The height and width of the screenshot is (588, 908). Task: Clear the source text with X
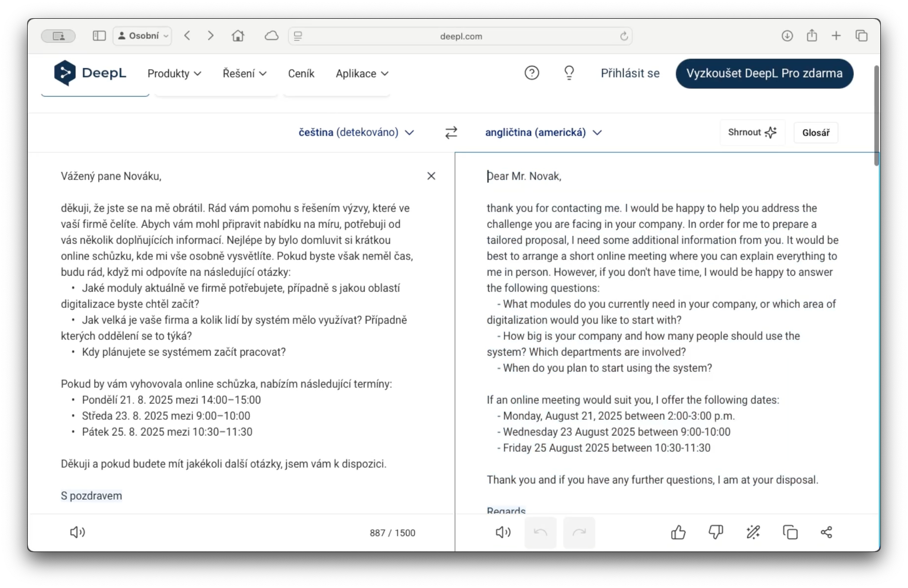click(x=431, y=176)
